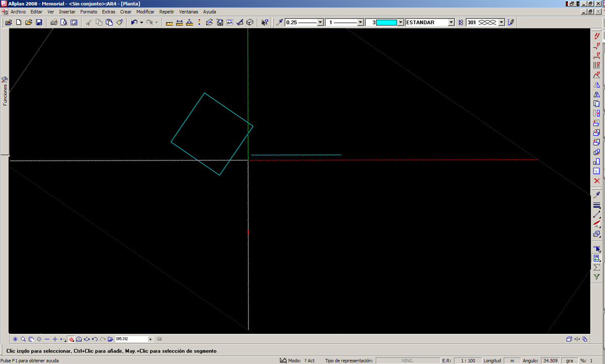Open the 195.312 scale dropdown arrow
The image size is (605, 364).
150,339
